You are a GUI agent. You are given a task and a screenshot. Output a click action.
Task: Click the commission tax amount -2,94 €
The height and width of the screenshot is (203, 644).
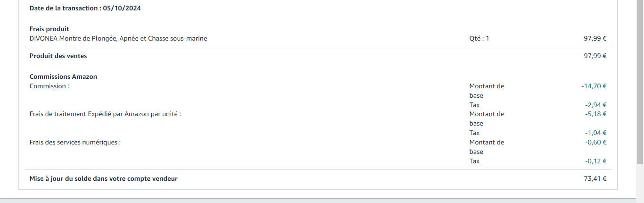click(x=596, y=105)
